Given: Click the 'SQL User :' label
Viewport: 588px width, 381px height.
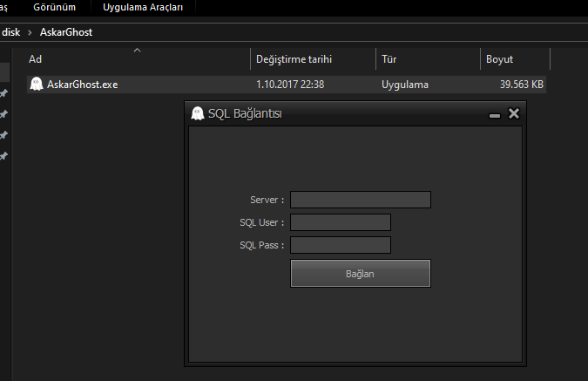Looking at the screenshot, I should pos(261,222).
